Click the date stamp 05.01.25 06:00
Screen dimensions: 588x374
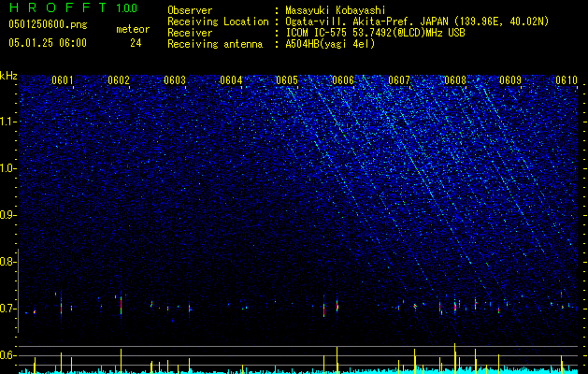(48, 43)
